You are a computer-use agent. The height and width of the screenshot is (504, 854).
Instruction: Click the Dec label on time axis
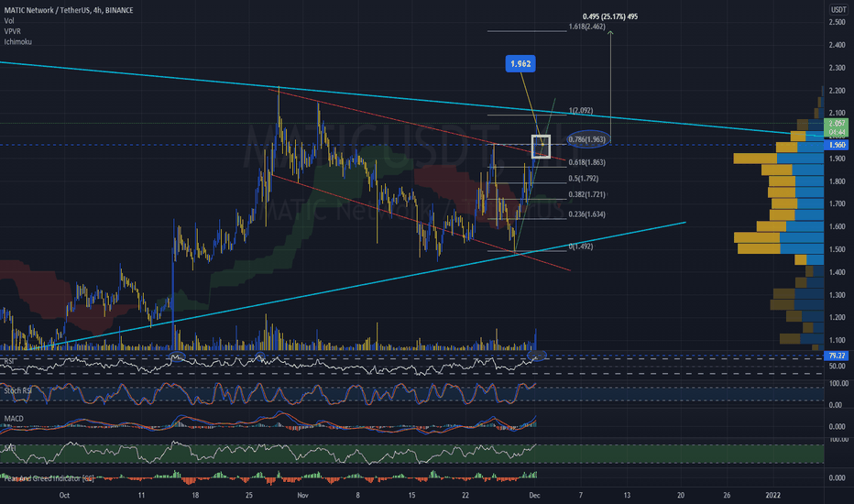(534, 495)
